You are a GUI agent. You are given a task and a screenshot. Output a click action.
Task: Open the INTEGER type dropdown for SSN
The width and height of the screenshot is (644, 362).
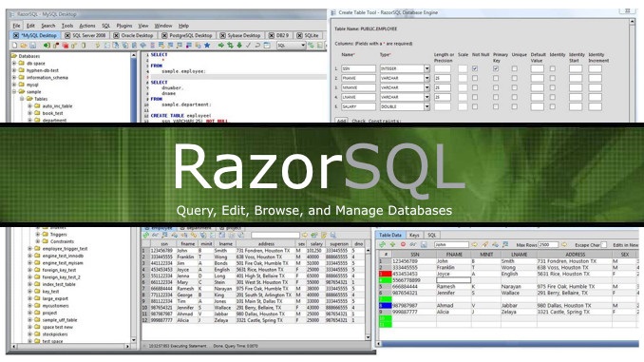click(x=426, y=68)
